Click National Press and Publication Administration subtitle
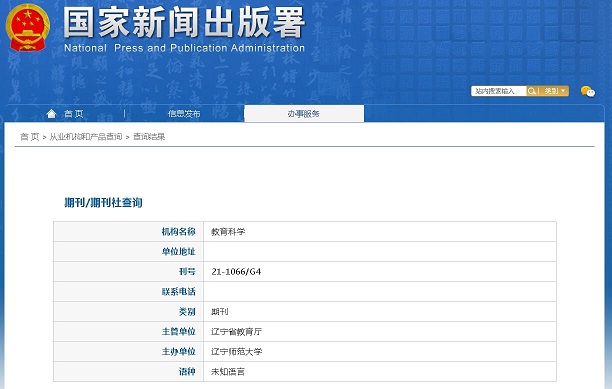 pos(184,48)
